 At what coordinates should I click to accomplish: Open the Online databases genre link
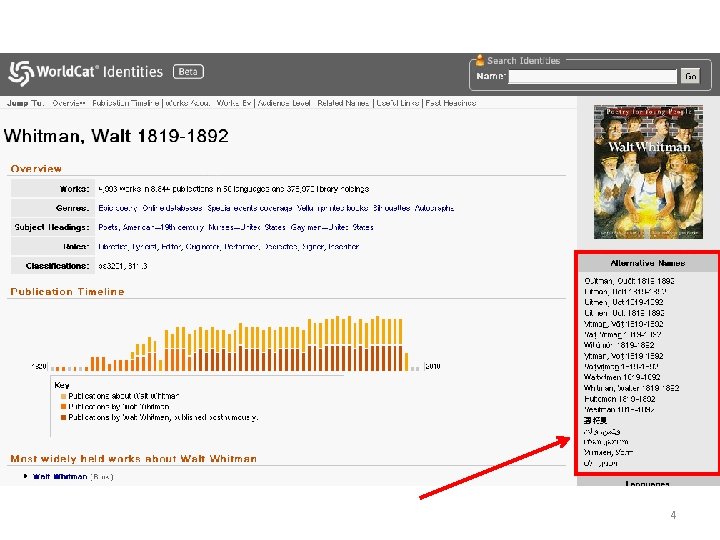(172, 208)
